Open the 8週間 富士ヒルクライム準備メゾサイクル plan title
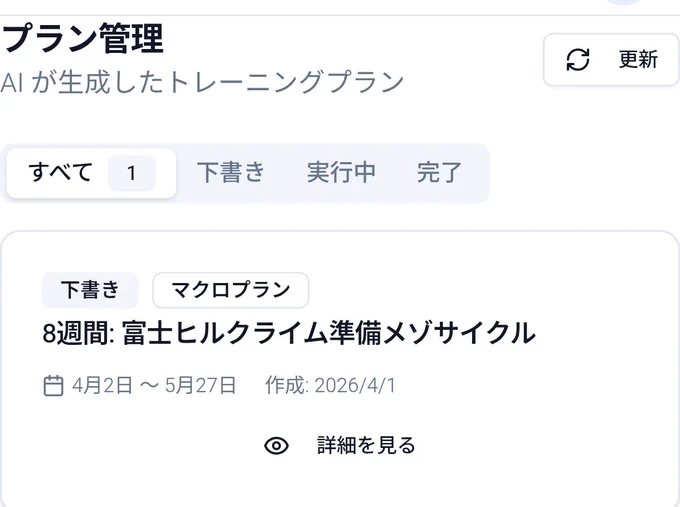The height and width of the screenshot is (507, 680). click(x=289, y=333)
